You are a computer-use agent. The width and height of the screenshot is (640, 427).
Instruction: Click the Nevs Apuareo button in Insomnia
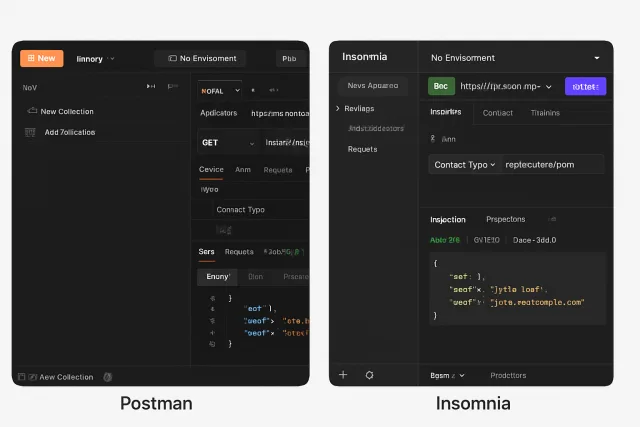pos(373,86)
